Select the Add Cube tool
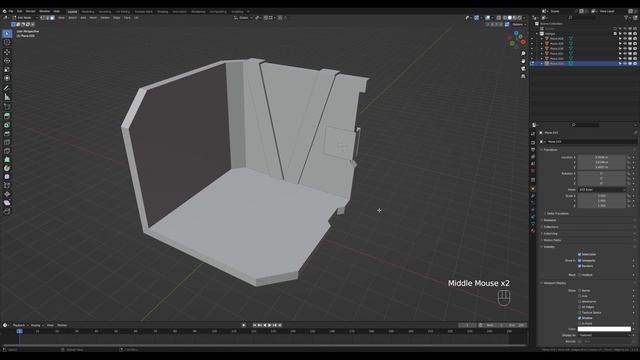This screenshot has height=360, width=640. [x=7, y=107]
